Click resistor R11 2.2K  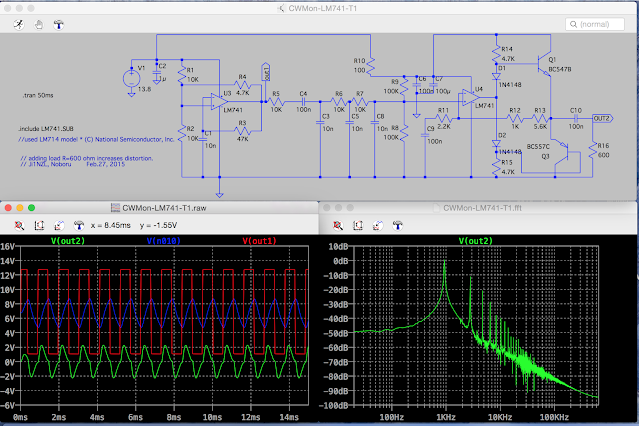(443, 119)
